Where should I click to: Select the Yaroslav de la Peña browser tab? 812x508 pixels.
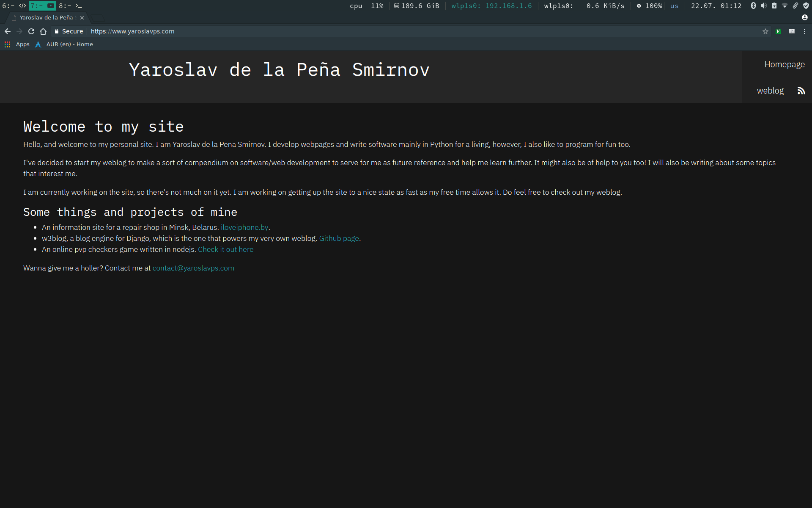[46, 18]
